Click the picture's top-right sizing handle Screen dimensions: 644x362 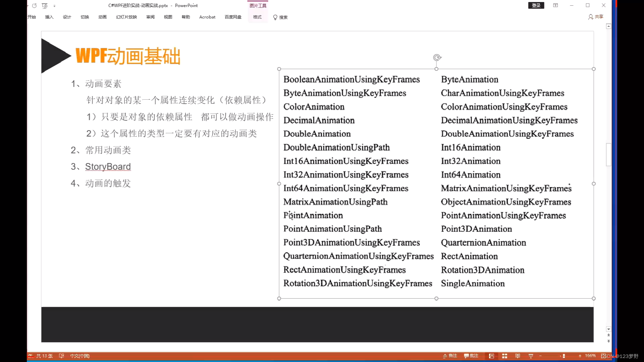(x=594, y=69)
